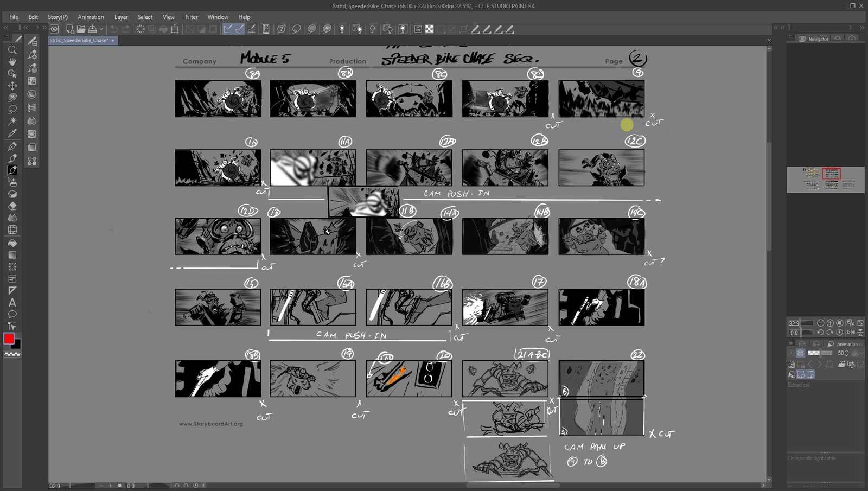Open the Layer menu

pos(121,17)
